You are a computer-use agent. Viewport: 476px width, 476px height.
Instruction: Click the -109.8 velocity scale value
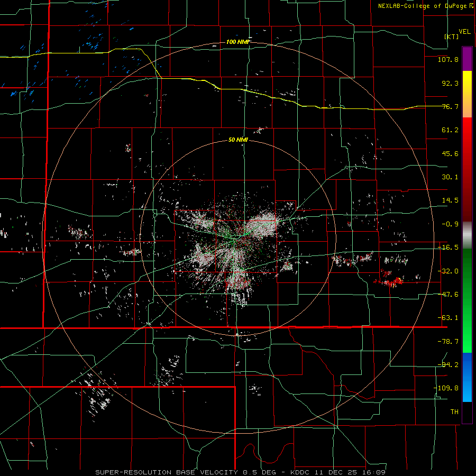(446, 388)
